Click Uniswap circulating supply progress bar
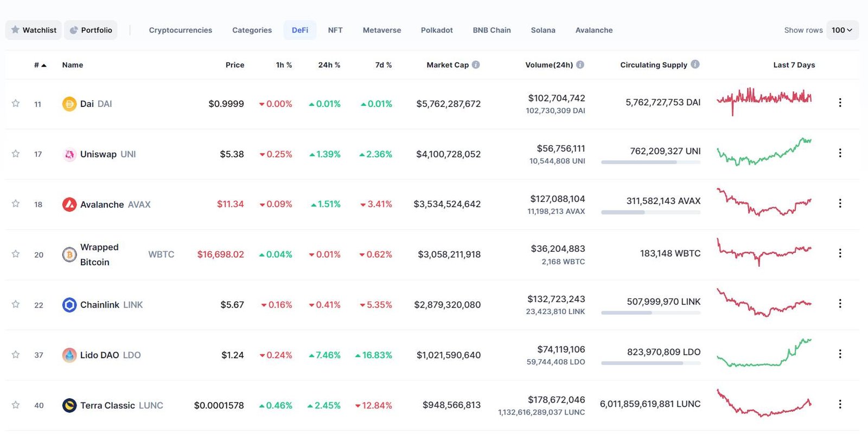Viewport: 868px width, 434px height. click(x=650, y=162)
